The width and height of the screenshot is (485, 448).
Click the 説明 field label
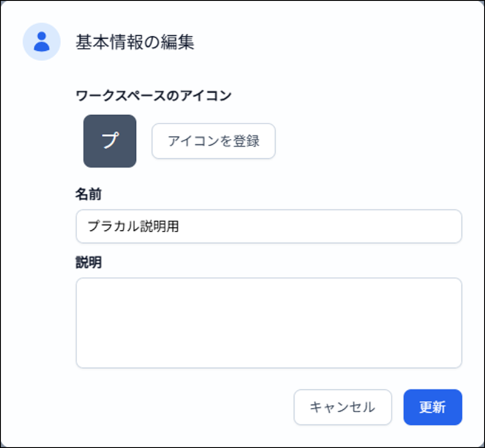[x=89, y=262]
